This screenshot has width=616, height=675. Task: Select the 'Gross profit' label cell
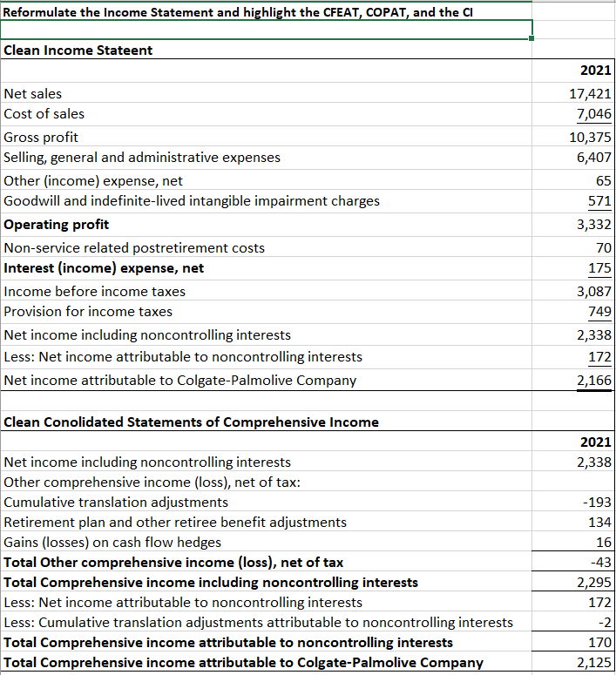(x=266, y=137)
